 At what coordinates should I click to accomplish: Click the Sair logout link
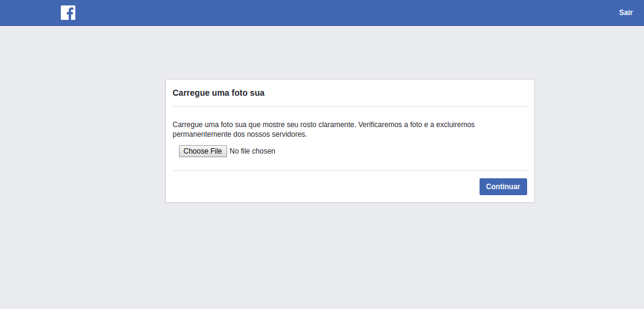pos(625,13)
